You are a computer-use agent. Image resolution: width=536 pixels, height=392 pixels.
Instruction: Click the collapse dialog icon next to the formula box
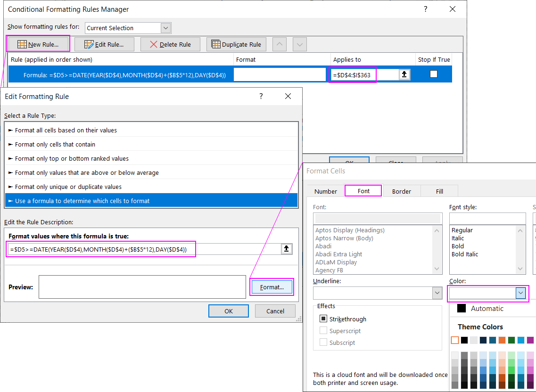[287, 249]
